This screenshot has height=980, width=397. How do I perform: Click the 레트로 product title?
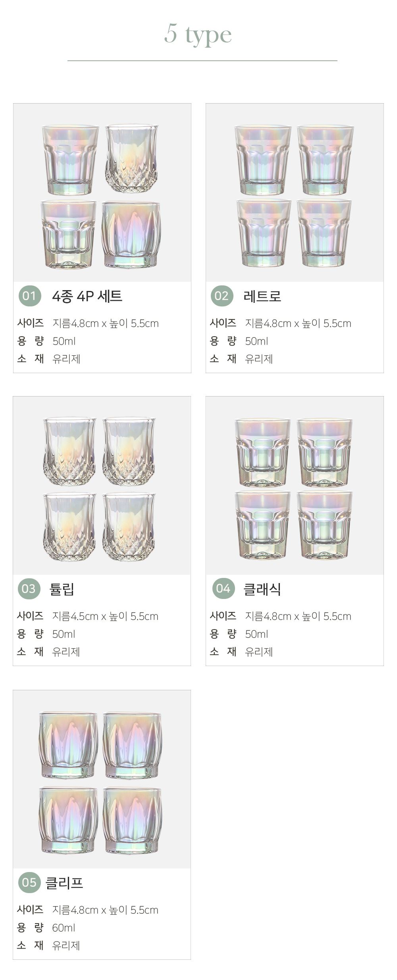point(262,296)
